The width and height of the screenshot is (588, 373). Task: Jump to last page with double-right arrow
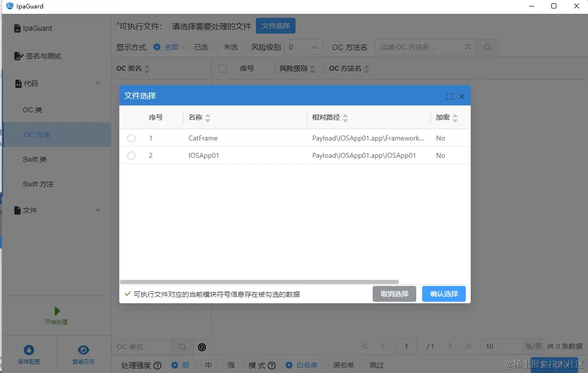click(x=468, y=346)
